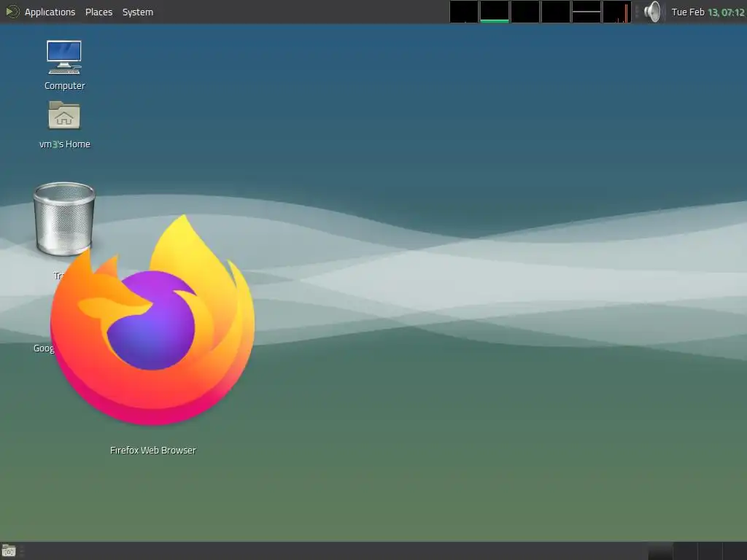The image size is (747, 560).
Task: Open the Applications menu
Action: (x=50, y=12)
